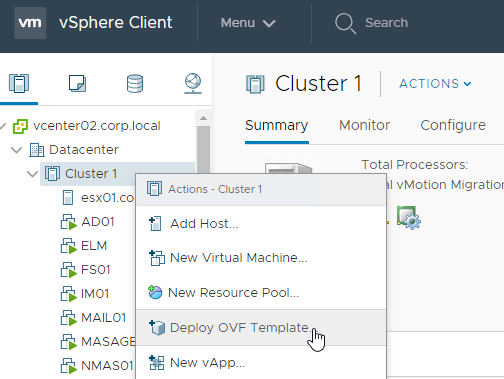Click the MASAGE VM icon

tap(69, 342)
